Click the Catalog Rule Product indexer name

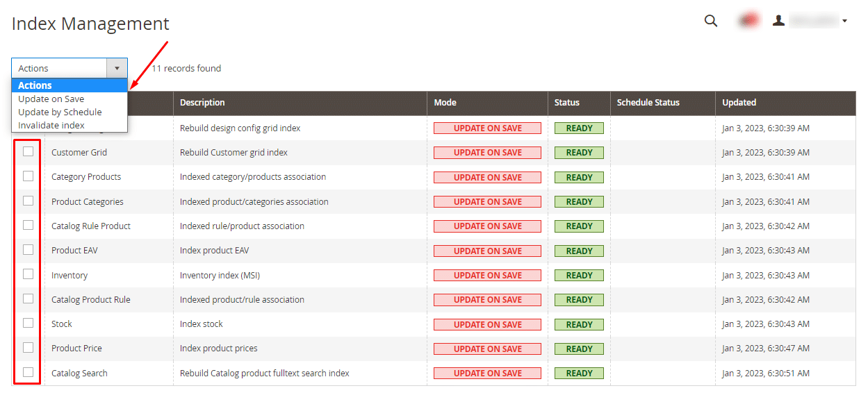point(90,226)
